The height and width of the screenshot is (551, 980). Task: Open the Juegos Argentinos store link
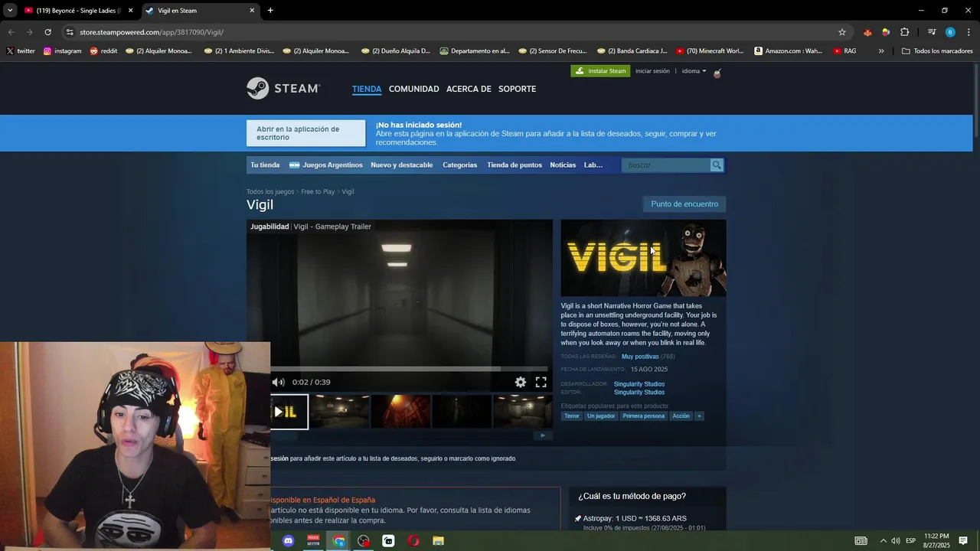(x=325, y=165)
